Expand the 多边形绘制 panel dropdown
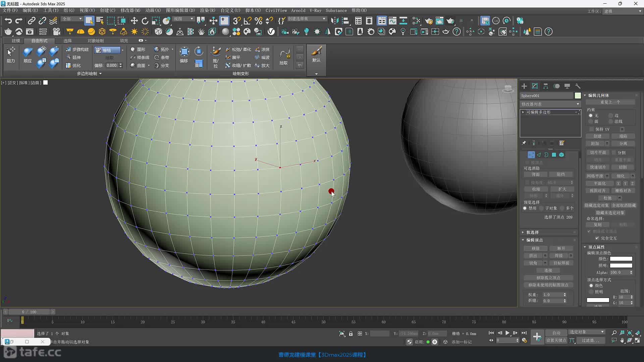The image size is (644, 362). pos(89,73)
